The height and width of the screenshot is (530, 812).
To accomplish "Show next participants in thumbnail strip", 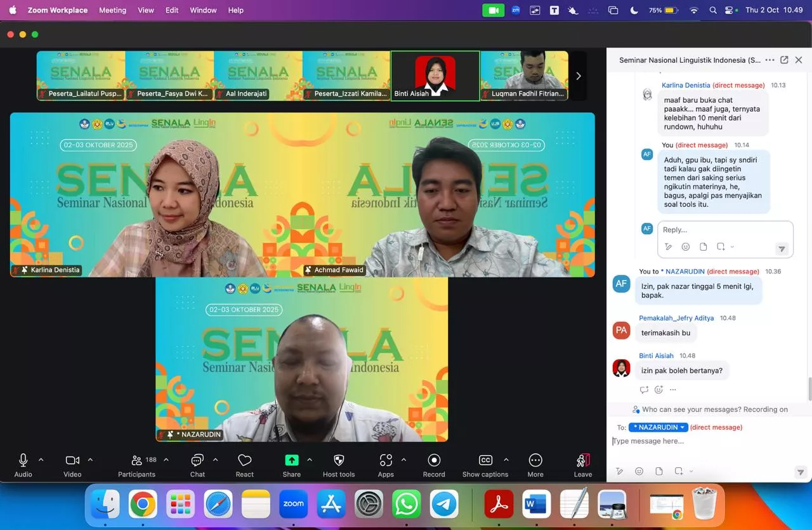I will (578, 76).
